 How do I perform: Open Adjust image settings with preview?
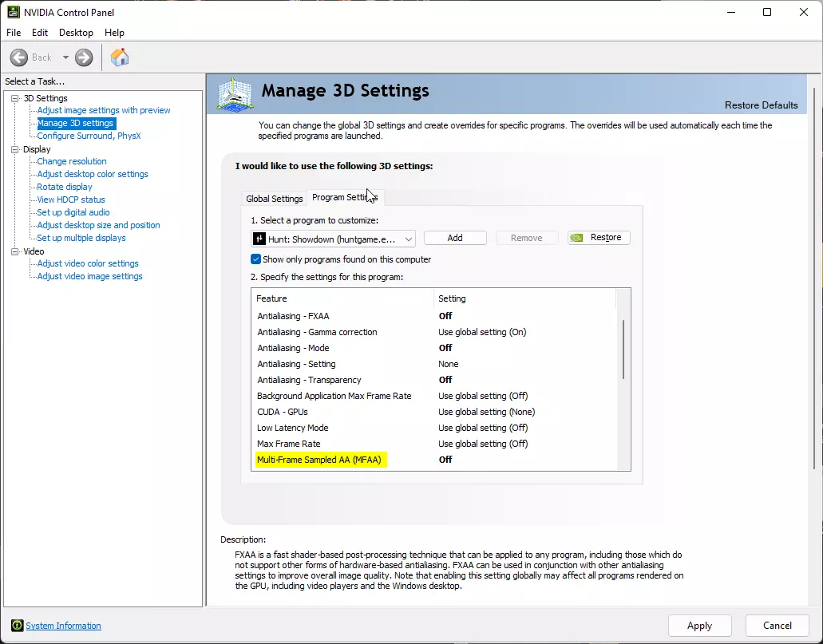104,110
